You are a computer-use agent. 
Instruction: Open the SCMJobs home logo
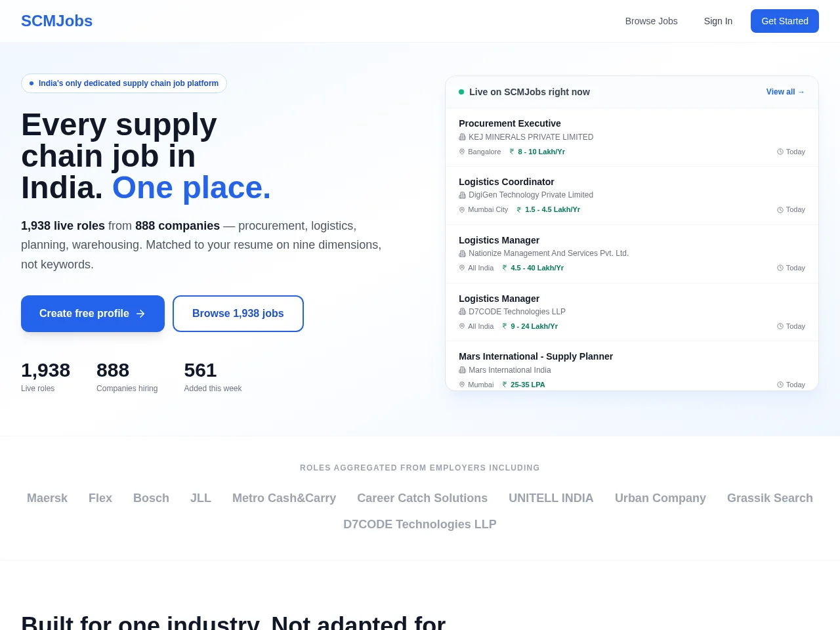(56, 21)
